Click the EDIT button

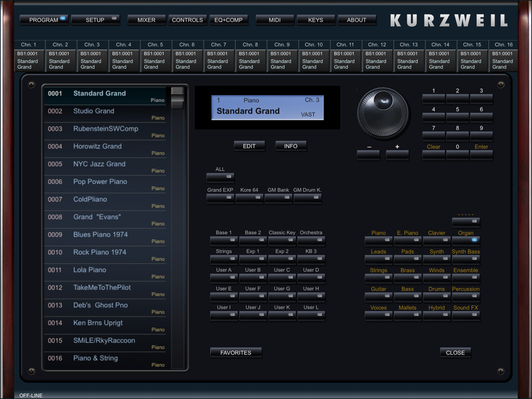[249, 146]
